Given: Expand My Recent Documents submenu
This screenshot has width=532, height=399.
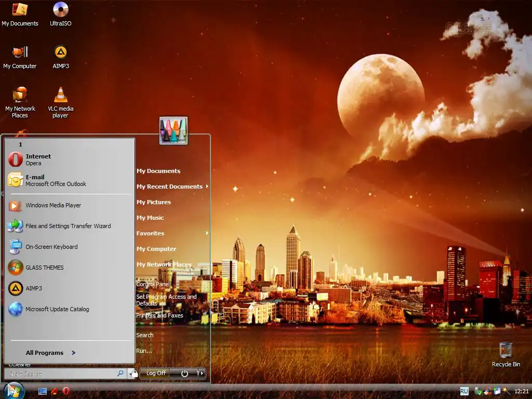Looking at the screenshot, I should tap(172, 187).
